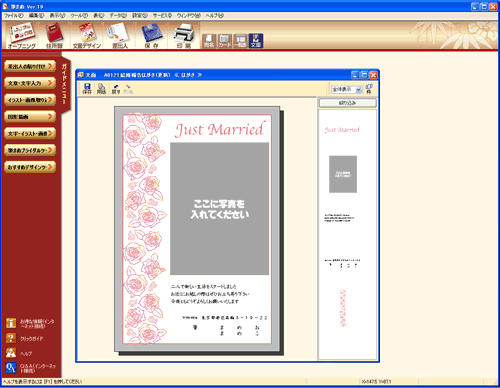
Task: Switch to 宛名 address view icon
Action: tap(209, 41)
